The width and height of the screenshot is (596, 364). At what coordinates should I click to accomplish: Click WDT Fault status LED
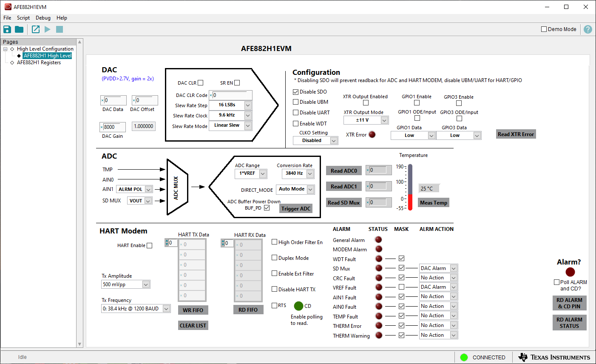[378, 259]
